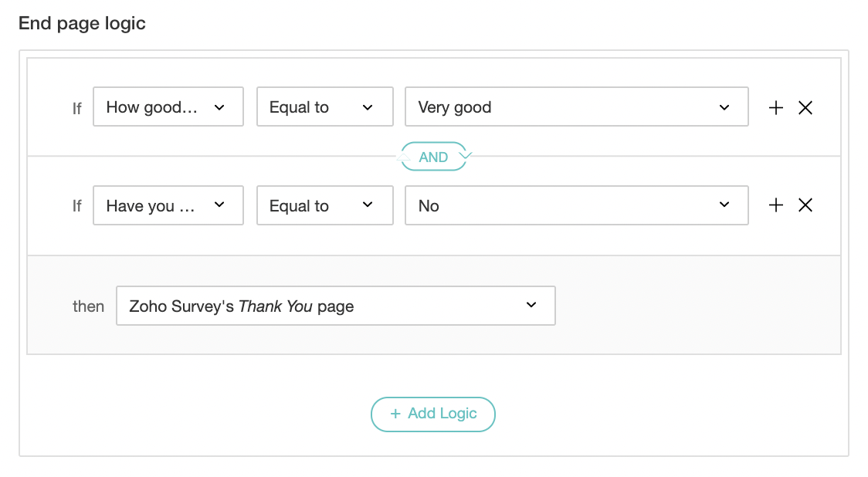Open the "How good…" question dropdown
This screenshot has width=868, height=477.
(x=168, y=107)
